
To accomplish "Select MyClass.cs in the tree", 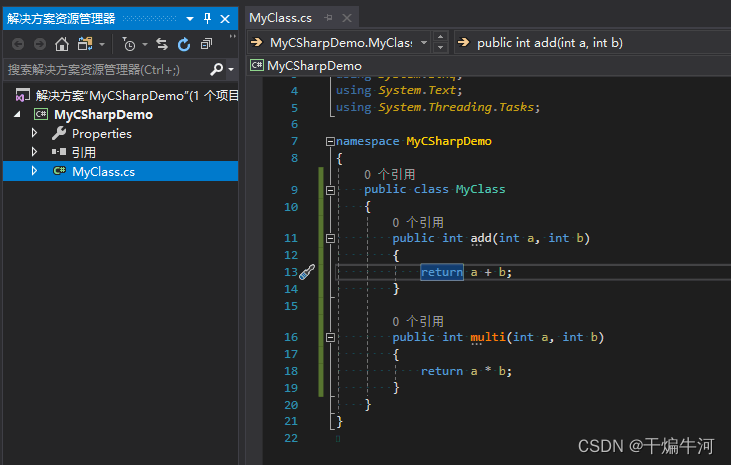I will tap(103, 172).
